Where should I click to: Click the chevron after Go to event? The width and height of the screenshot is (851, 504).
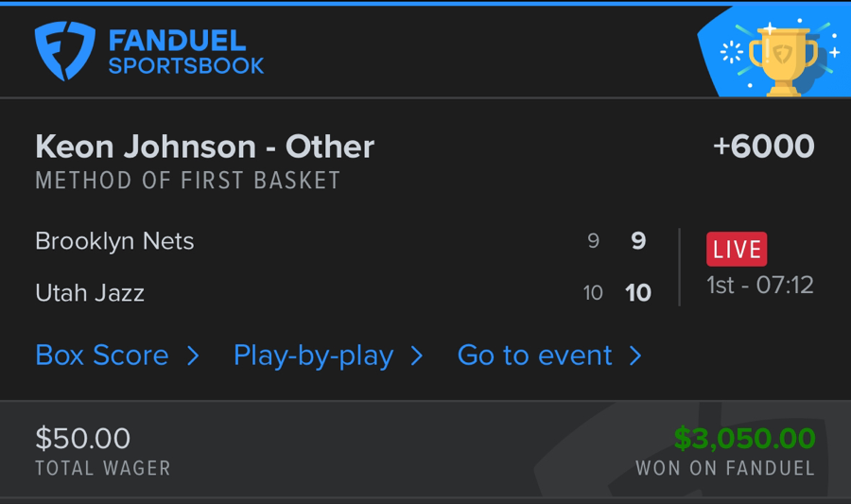(635, 356)
